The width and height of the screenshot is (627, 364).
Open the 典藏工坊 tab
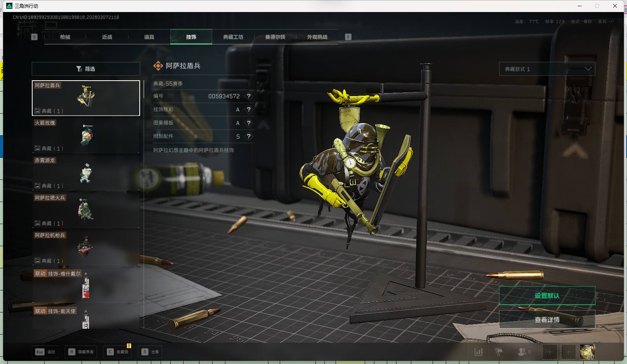[x=233, y=37]
